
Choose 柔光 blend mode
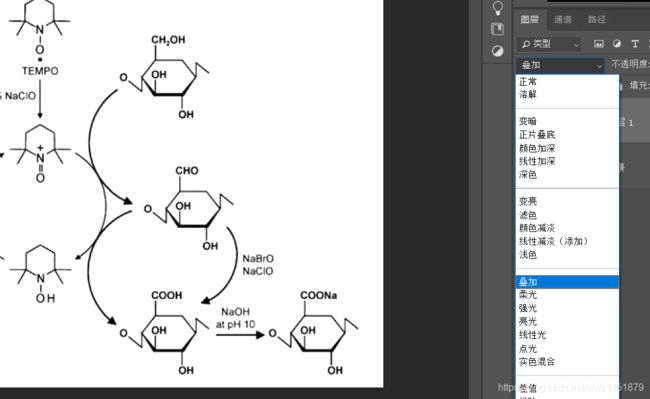point(567,295)
